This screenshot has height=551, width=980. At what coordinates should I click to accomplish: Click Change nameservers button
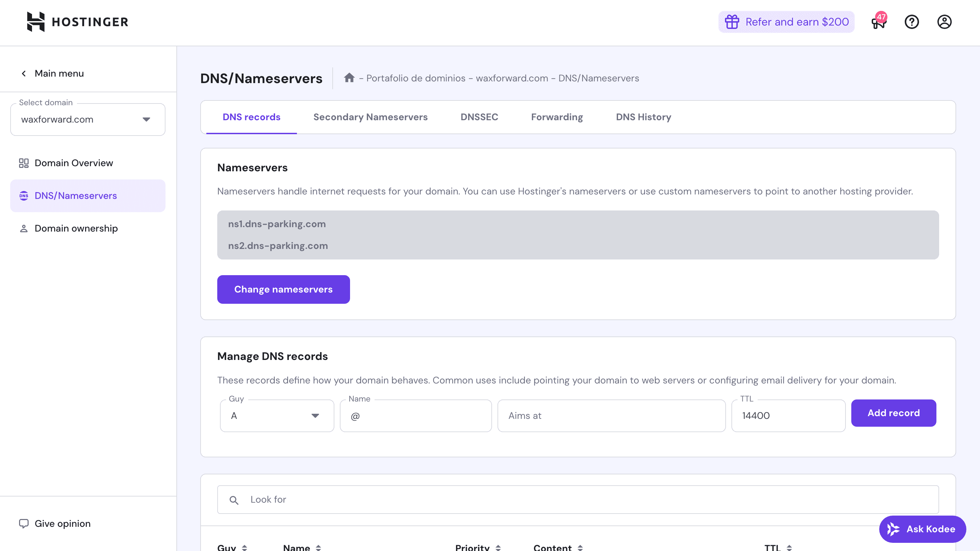283,289
